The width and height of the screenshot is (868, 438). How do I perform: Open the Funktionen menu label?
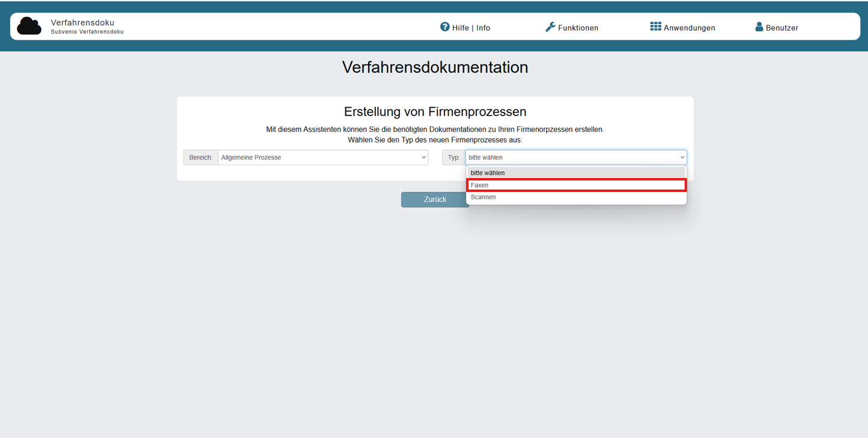(x=578, y=28)
